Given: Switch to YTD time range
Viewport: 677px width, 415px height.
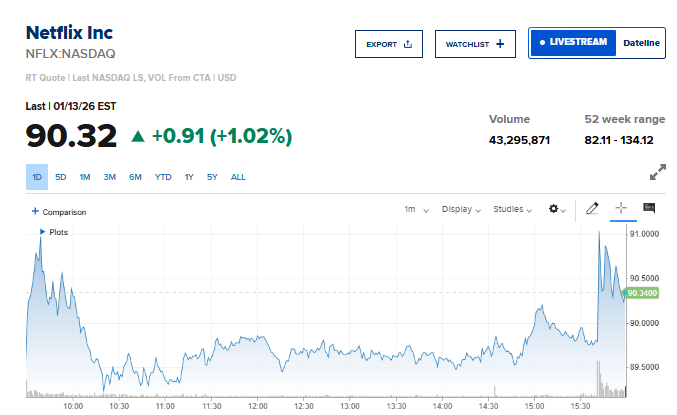Looking at the screenshot, I should point(162,177).
